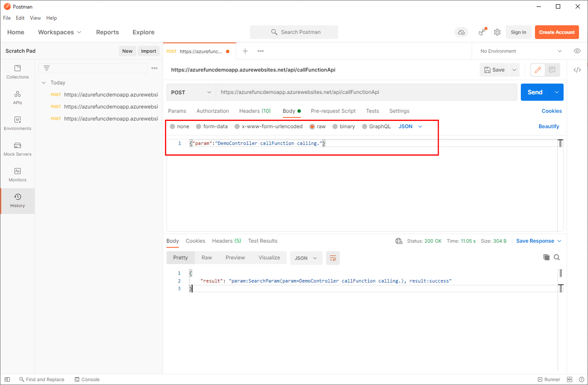The image size is (588, 385).
Task: Toggle response line wrap icon
Action: [333, 258]
